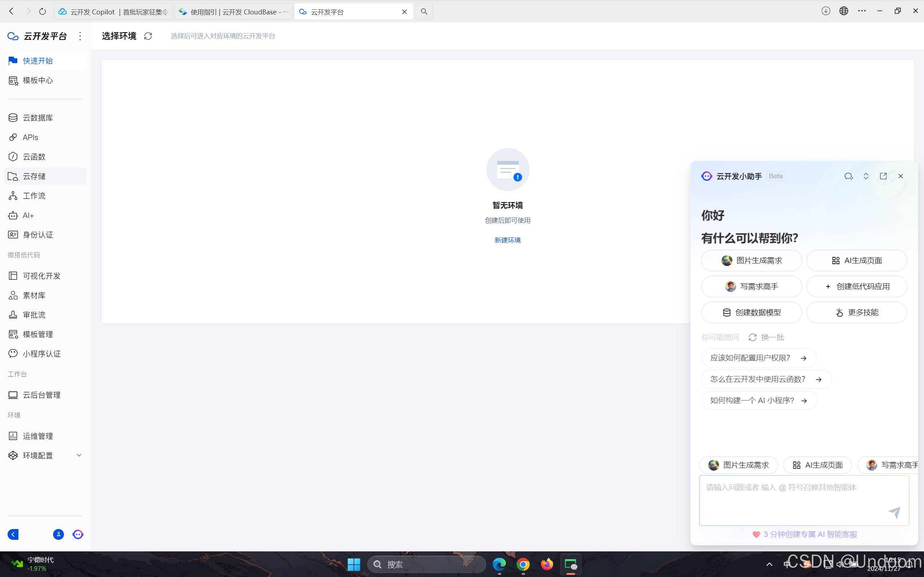Image resolution: width=924 pixels, height=577 pixels.
Task: Switch to the 云开发 Copilot browser tab
Action: tap(113, 12)
